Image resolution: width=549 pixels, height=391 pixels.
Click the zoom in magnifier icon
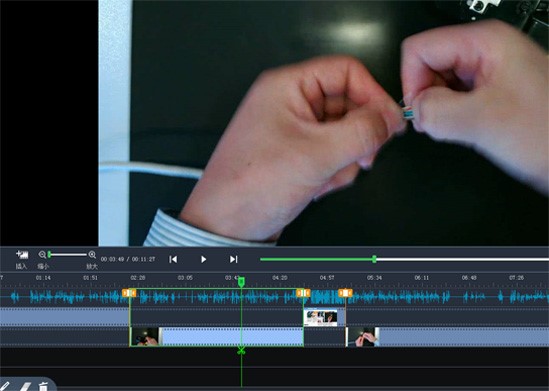click(x=92, y=254)
